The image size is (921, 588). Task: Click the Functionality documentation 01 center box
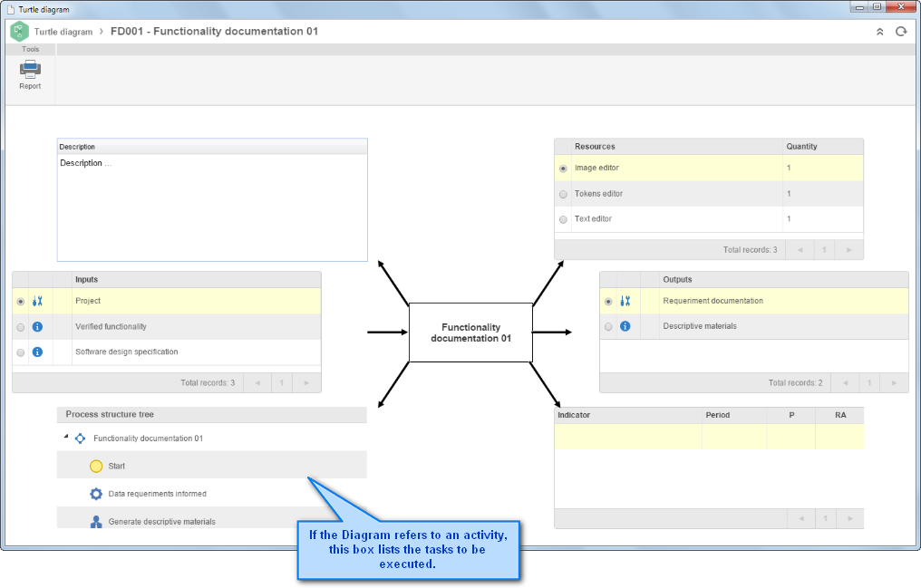tap(471, 333)
